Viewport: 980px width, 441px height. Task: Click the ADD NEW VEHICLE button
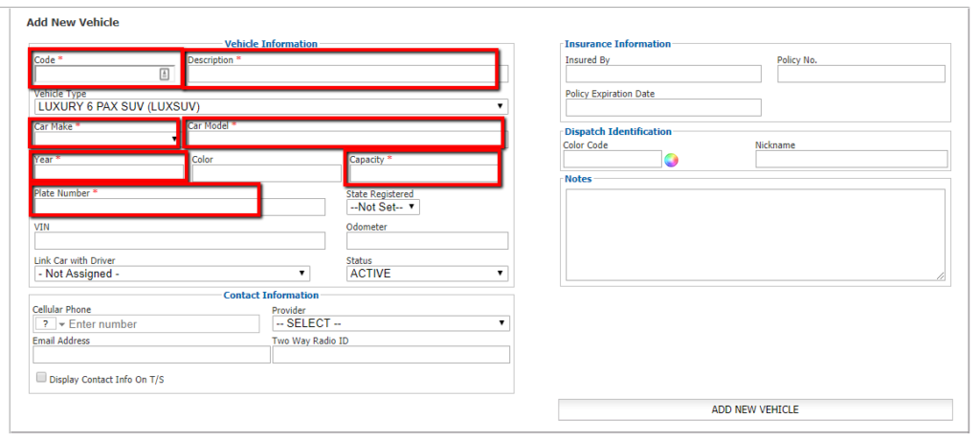pyautogui.click(x=755, y=409)
